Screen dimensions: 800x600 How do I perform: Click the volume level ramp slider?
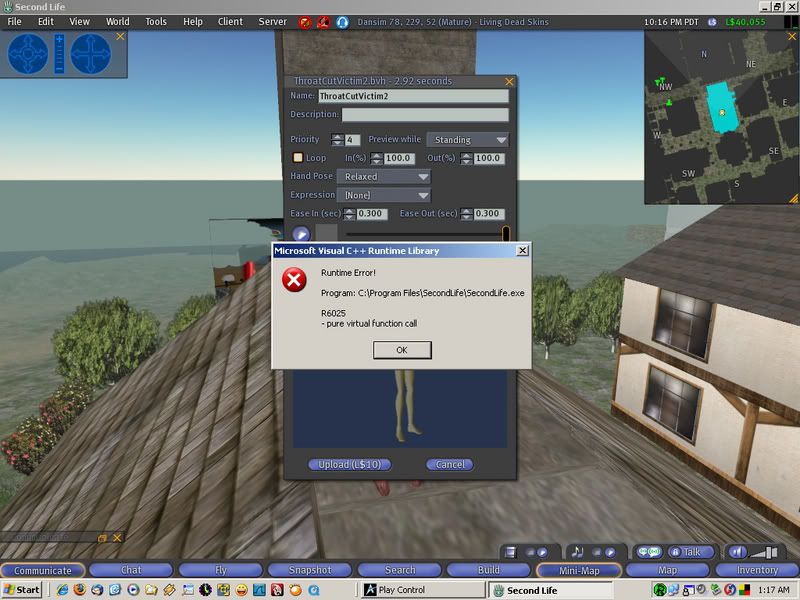pos(764,552)
